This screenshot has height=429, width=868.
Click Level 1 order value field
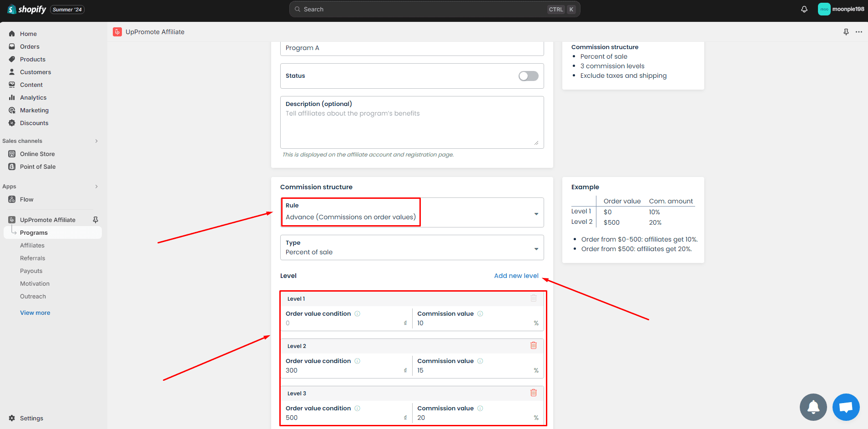[x=346, y=323]
